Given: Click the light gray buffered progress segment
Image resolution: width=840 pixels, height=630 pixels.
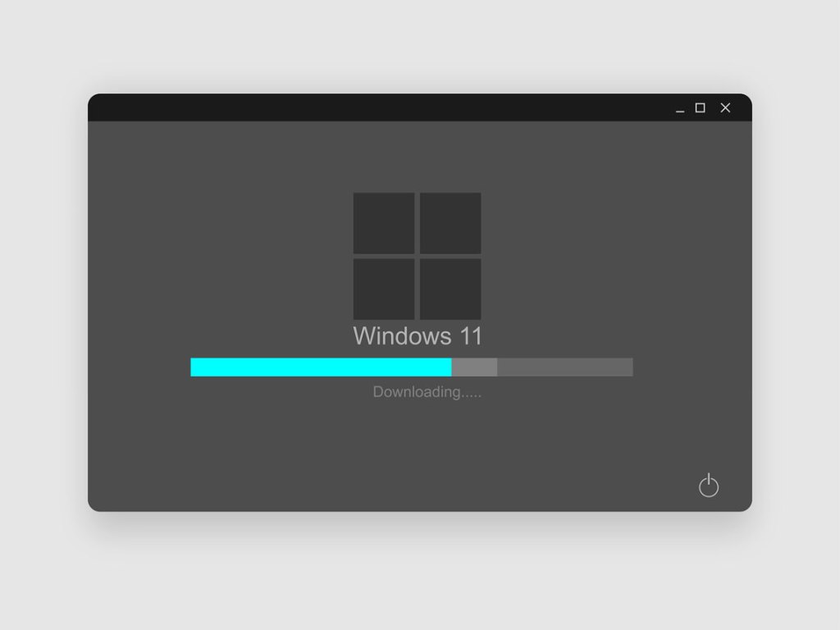Looking at the screenshot, I should click(x=474, y=367).
